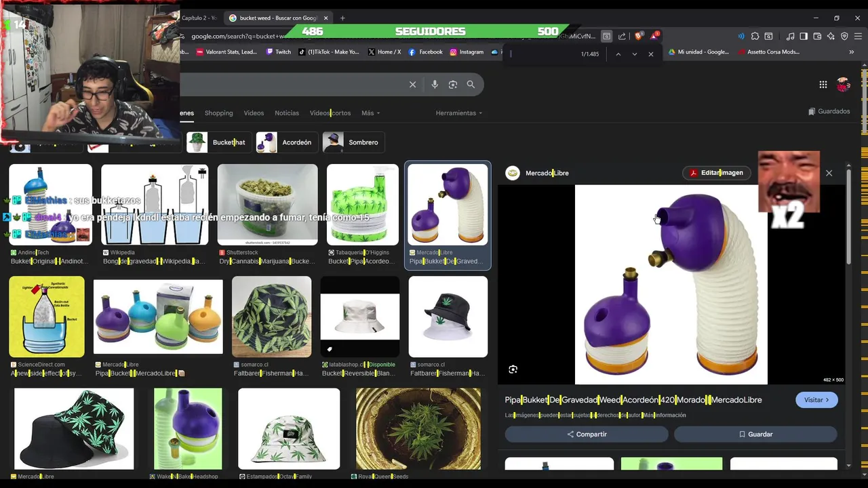Open the Google apps grid
This screenshot has width=868, height=488.
[x=823, y=84]
